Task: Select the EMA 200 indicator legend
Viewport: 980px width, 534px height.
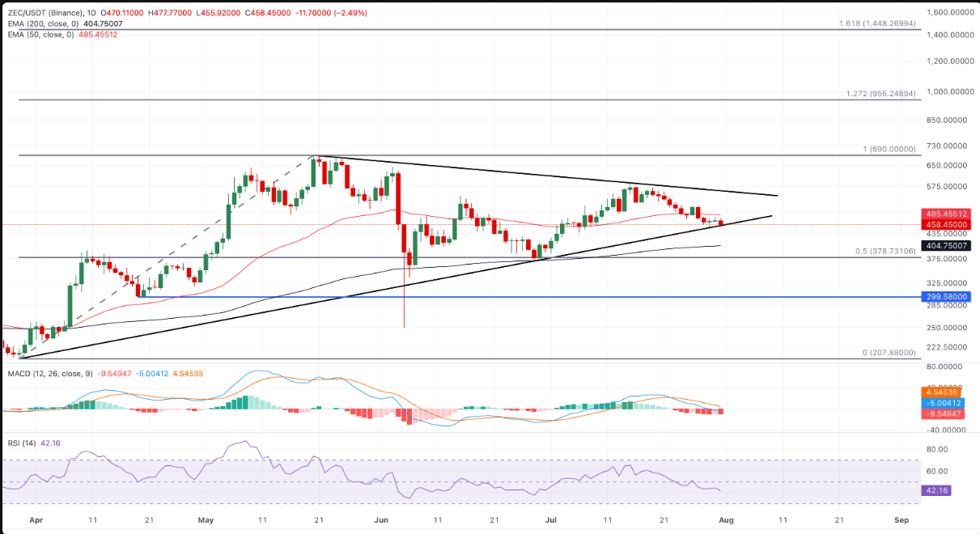Action: tap(62, 24)
